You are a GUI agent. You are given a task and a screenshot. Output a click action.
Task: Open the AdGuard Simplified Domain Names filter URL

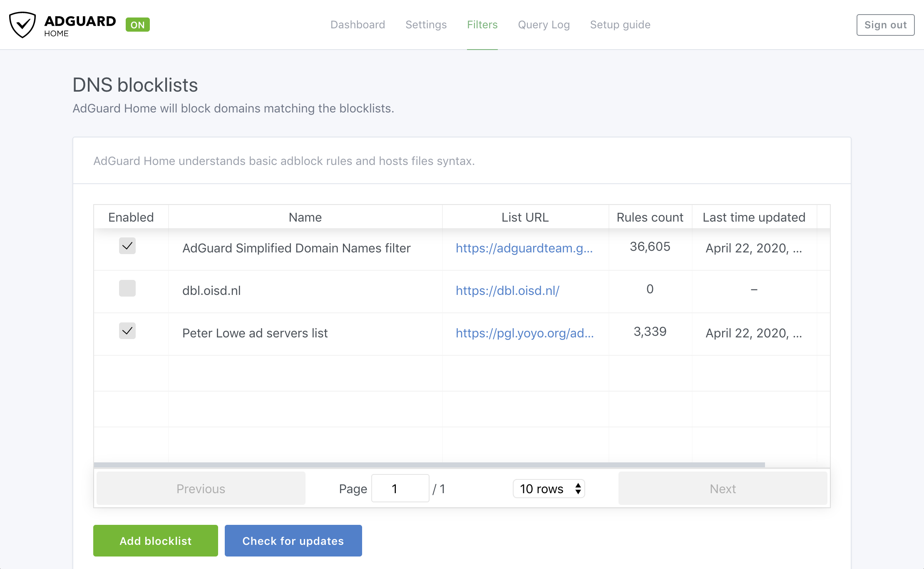[x=525, y=247]
